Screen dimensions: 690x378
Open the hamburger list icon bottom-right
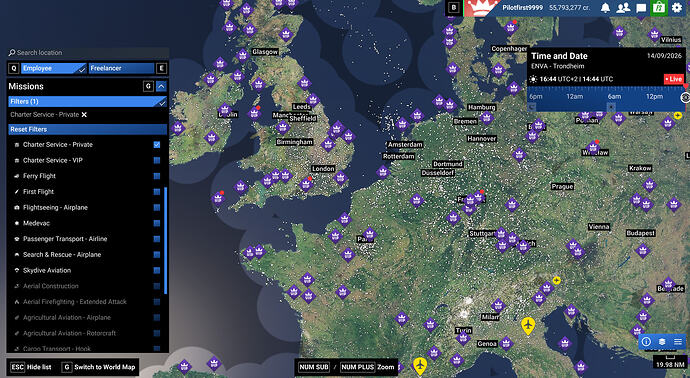[678, 341]
